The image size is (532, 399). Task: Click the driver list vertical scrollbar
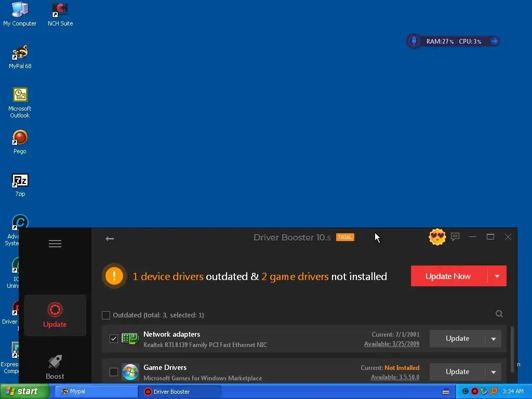[x=512, y=350]
